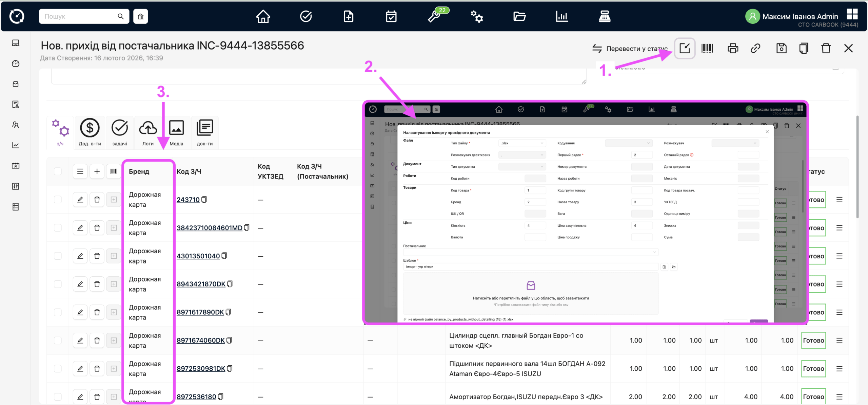The height and width of the screenshot is (405, 868).
Task: Check the row checkbox for 243710
Action: point(58,200)
